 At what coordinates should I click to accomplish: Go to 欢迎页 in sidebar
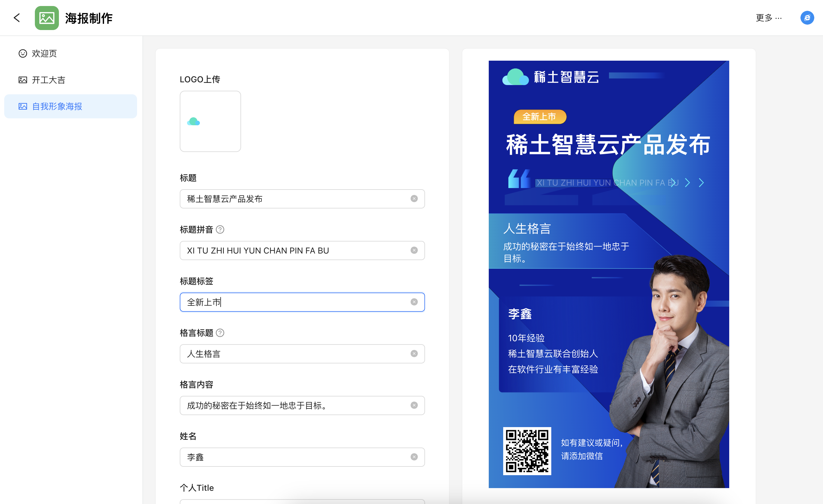point(44,53)
